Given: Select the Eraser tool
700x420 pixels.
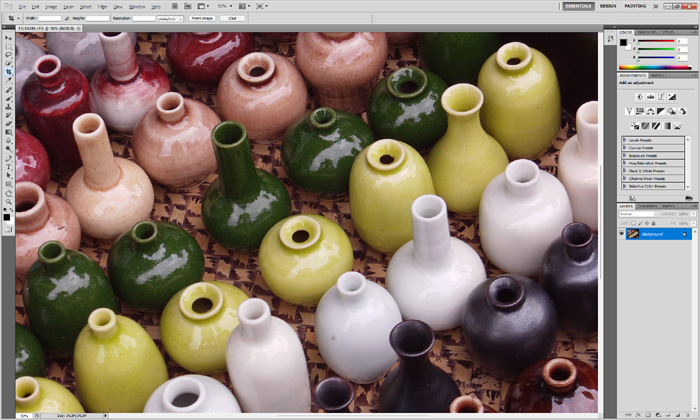Looking at the screenshot, I should coord(8,124).
